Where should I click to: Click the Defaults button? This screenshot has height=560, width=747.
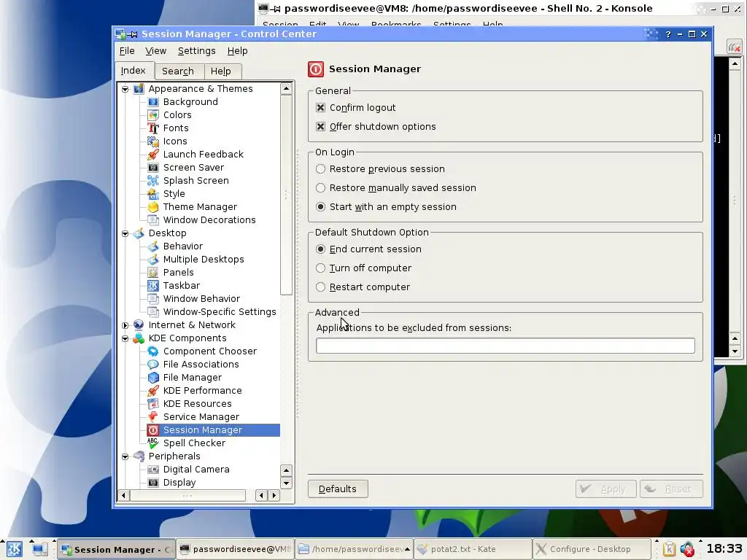click(x=338, y=489)
